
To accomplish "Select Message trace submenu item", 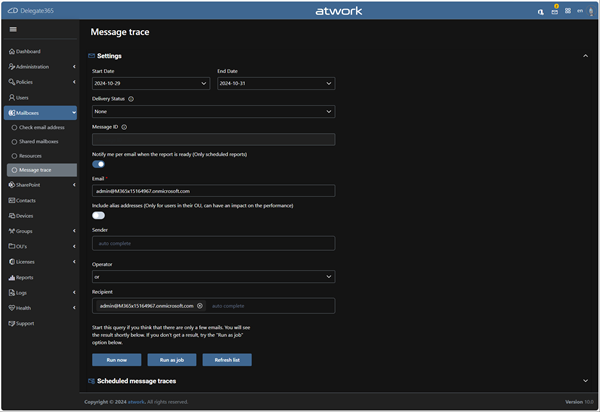I will [x=42, y=170].
